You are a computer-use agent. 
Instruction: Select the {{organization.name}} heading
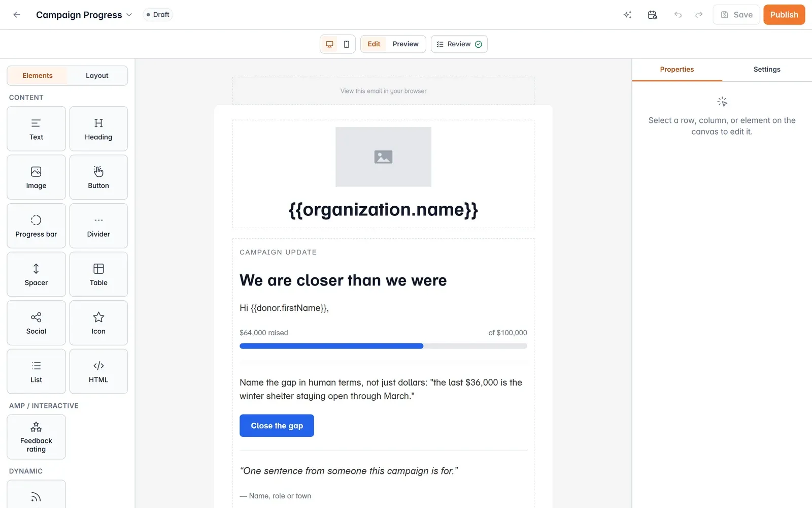[383, 210]
